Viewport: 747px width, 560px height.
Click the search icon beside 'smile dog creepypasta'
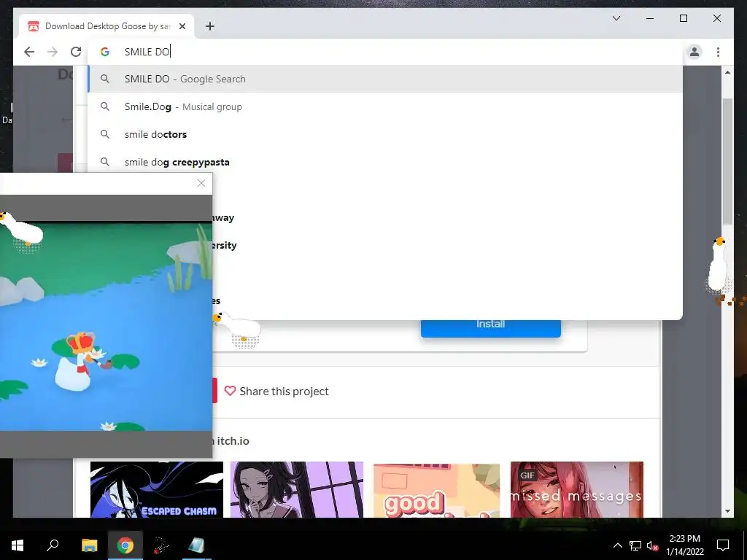(105, 162)
